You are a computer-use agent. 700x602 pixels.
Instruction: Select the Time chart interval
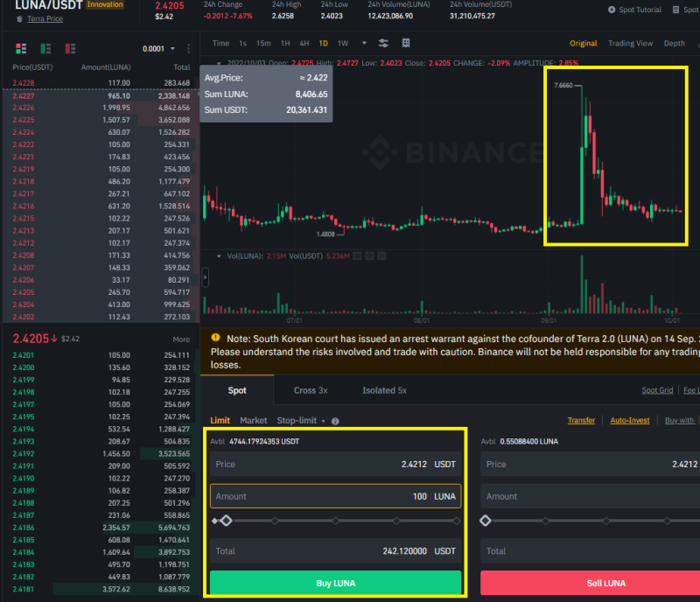point(220,44)
